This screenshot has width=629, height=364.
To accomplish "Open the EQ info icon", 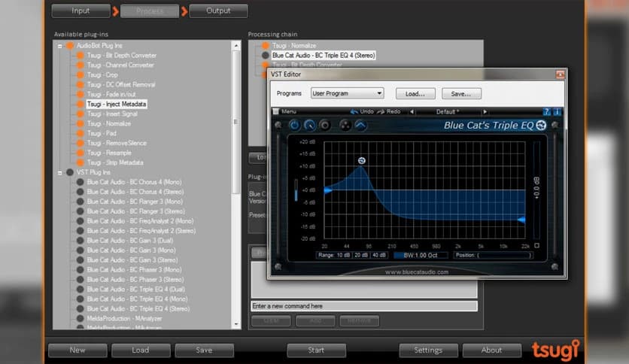I will pos(556,112).
